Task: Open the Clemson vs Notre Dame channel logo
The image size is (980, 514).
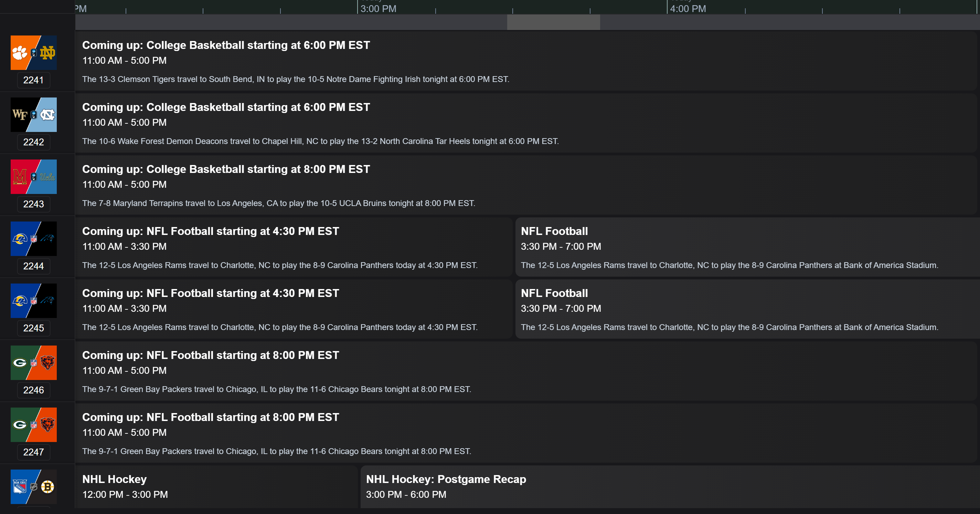Action: 33,53
